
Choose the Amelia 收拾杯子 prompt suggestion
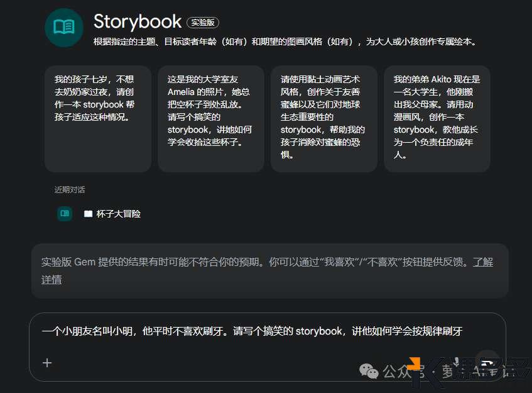click(x=210, y=118)
